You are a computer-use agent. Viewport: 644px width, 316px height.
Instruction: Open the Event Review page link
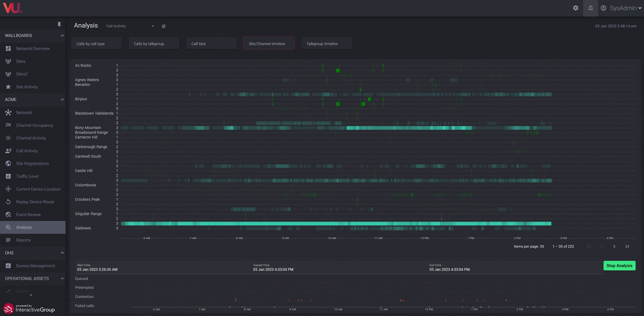28,215
